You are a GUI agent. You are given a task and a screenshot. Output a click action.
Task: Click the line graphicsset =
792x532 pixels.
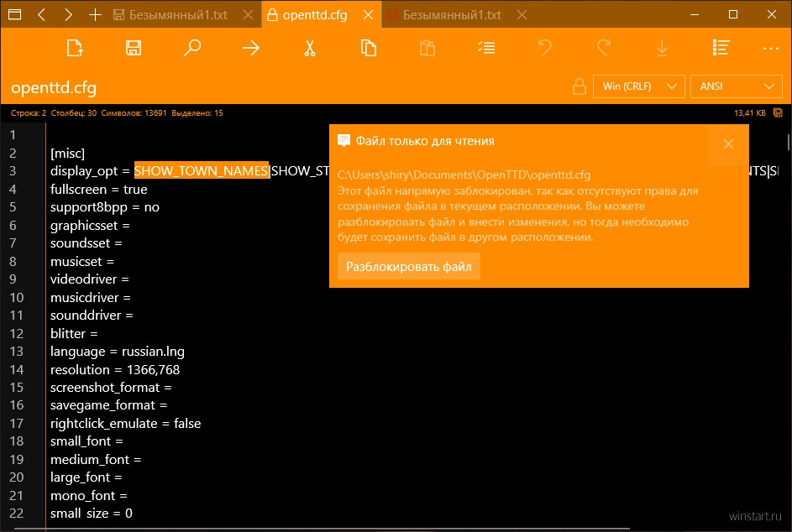90,225
